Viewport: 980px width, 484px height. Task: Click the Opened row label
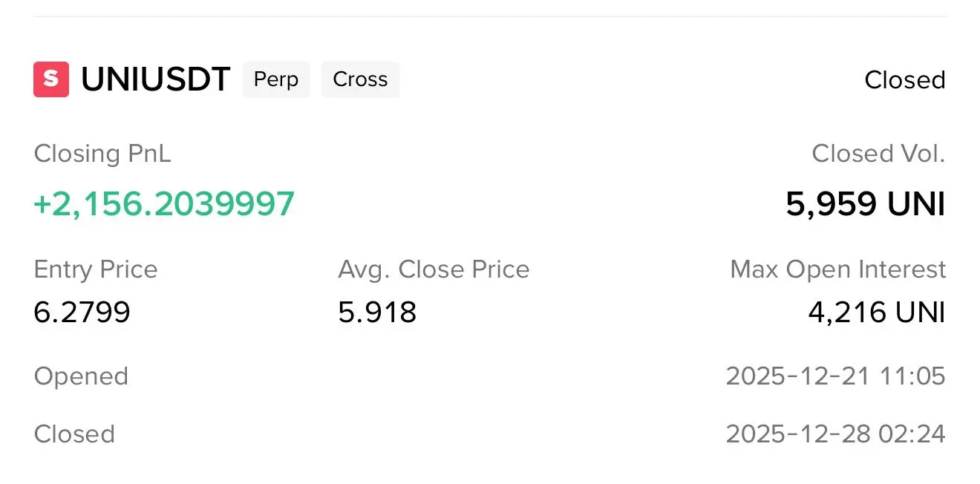tap(81, 376)
